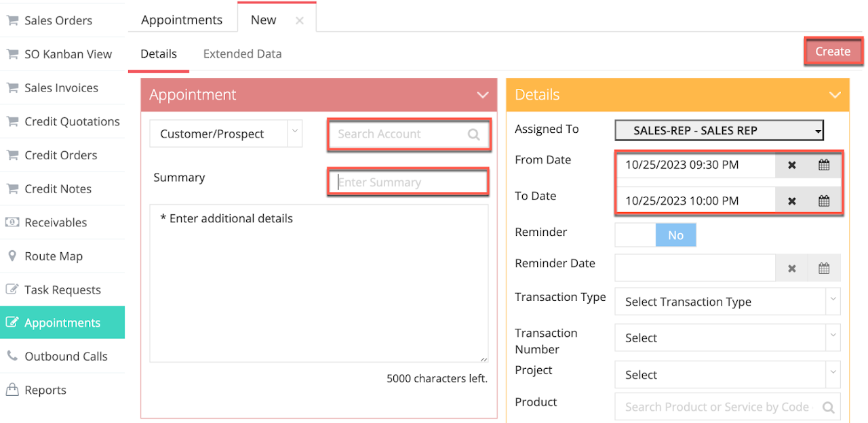Open Outbound Calls in the sidebar

(66, 357)
